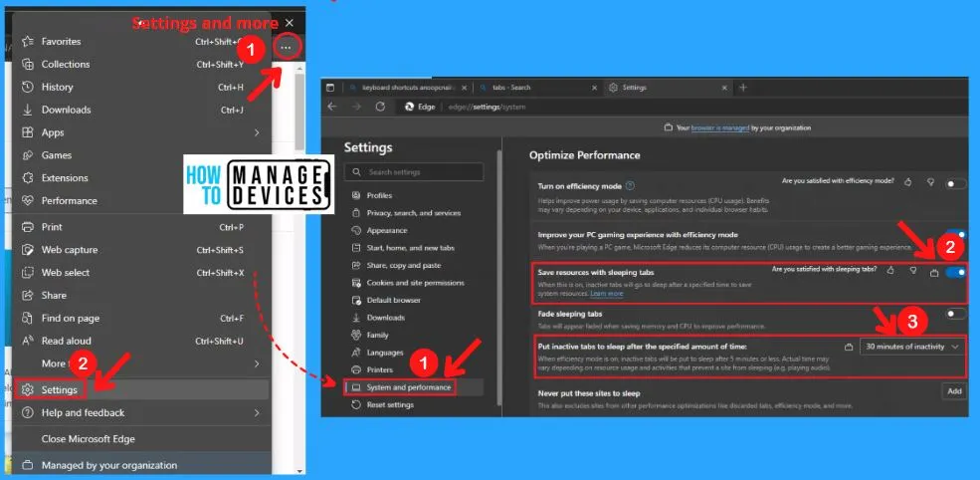The height and width of the screenshot is (480, 980).
Task: Open the browser is managed link
Action: coord(720,127)
